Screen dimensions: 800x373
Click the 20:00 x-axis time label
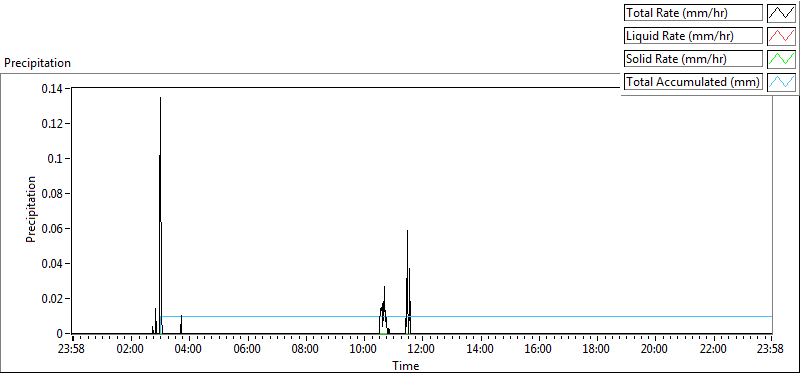(655, 350)
